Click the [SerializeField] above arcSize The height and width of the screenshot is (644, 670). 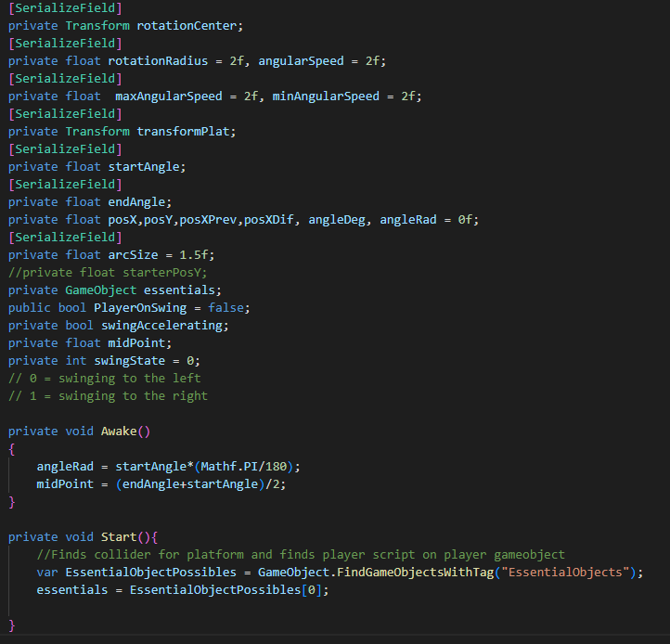[65, 238]
